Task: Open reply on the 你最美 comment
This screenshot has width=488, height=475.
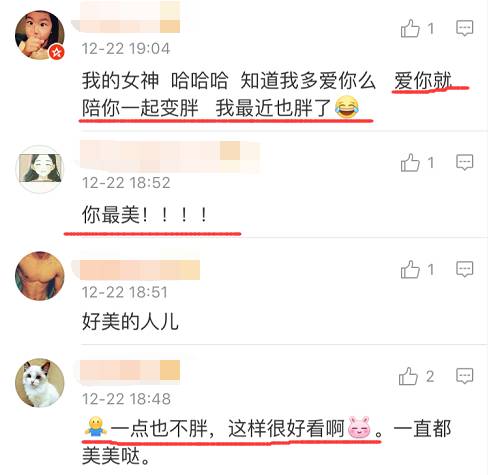Action: click(465, 163)
